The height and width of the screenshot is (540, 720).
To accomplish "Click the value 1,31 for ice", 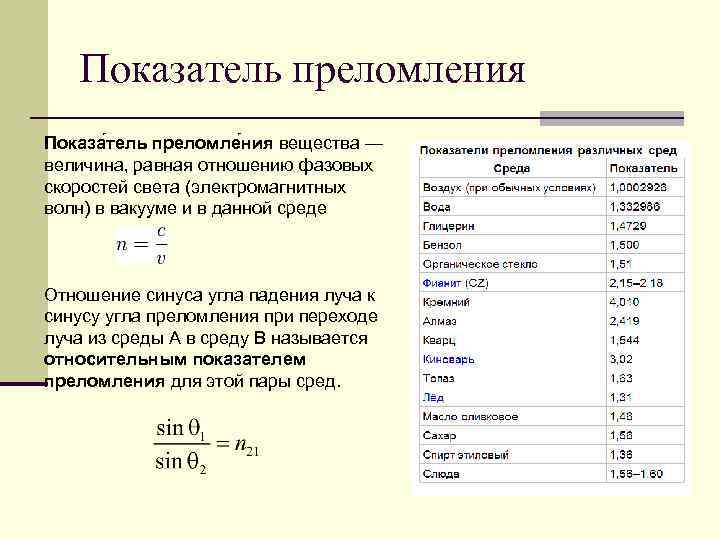I will point(621,397).
